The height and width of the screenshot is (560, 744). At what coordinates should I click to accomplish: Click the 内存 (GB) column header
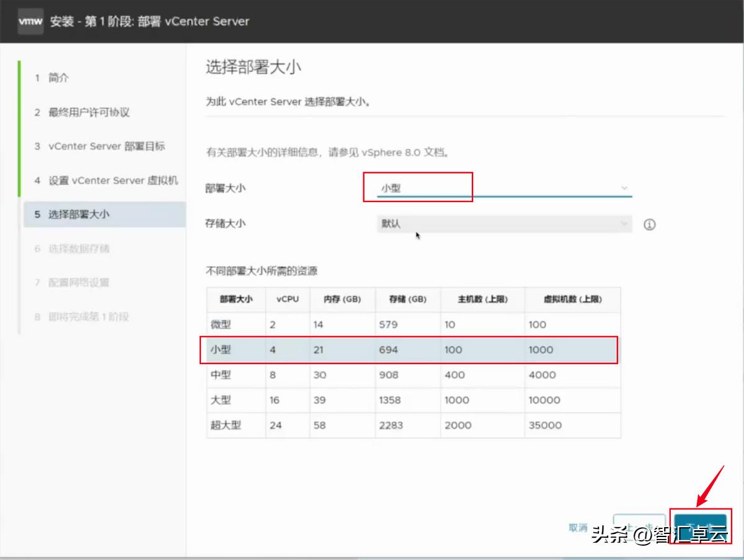point(342,299)
